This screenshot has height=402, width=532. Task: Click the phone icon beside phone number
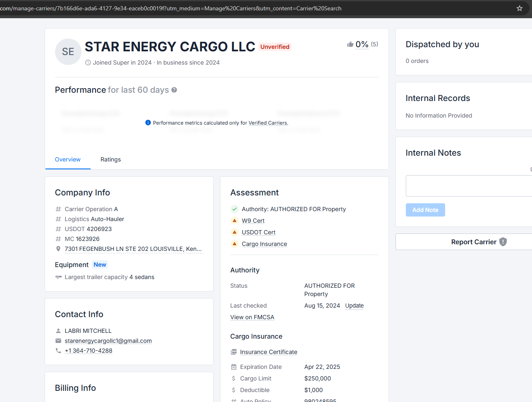tap(58, 351)
